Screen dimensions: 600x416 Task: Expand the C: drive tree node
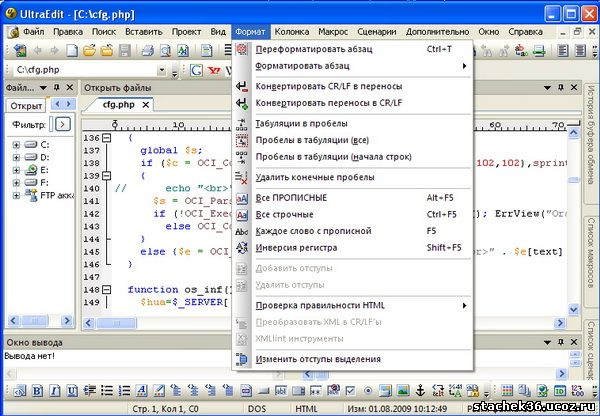pyautogui.click(x=16, y=145)
